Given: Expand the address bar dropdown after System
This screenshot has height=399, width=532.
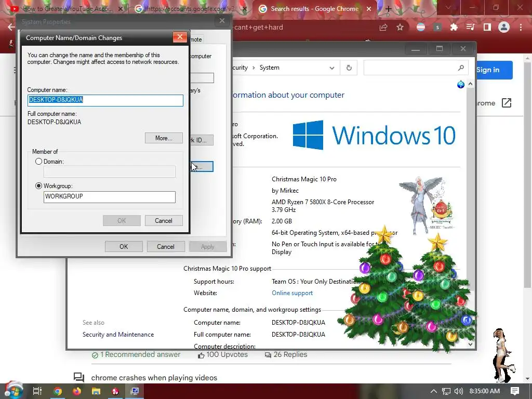Looking at the screenshot, I should coord(332,68).
